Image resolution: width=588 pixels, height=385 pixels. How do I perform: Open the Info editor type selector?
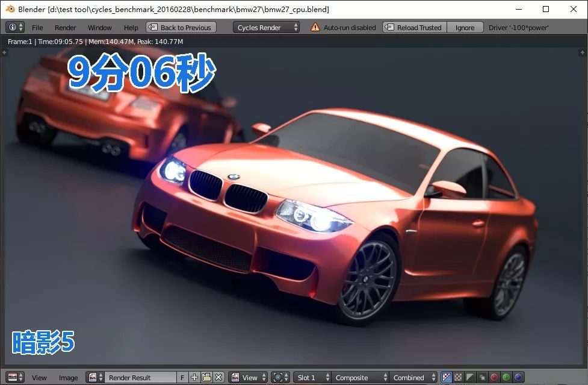point(15,27)
